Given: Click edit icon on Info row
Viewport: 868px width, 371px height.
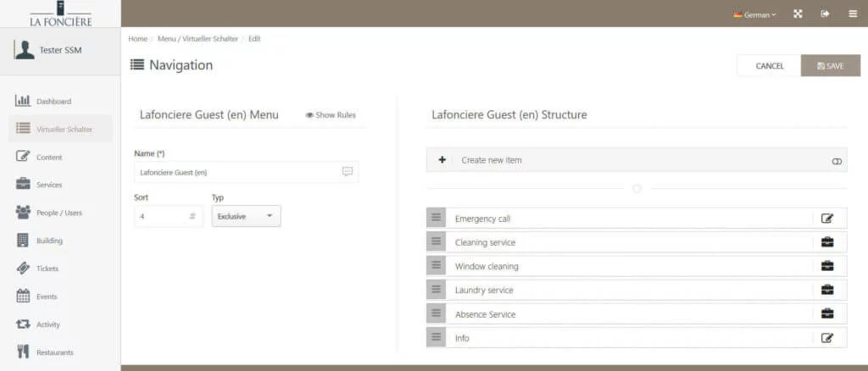Looking at the screenshot, I should click(827, 338).
